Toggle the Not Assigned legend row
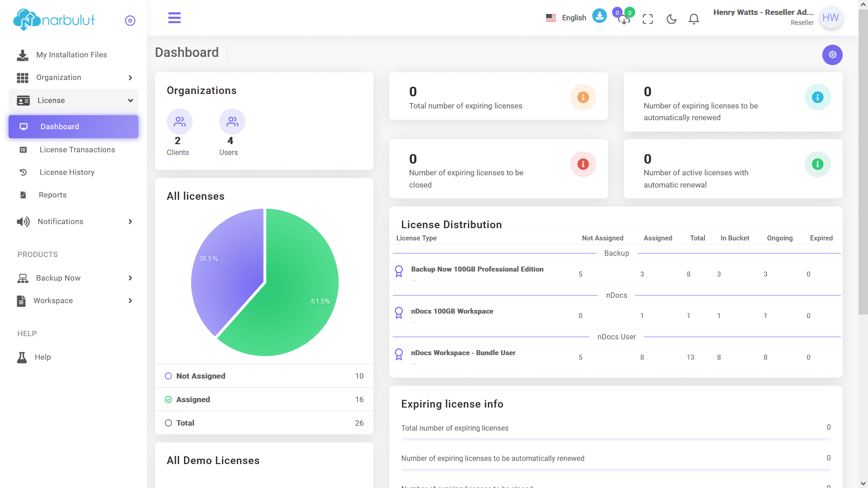 [264, 376]
